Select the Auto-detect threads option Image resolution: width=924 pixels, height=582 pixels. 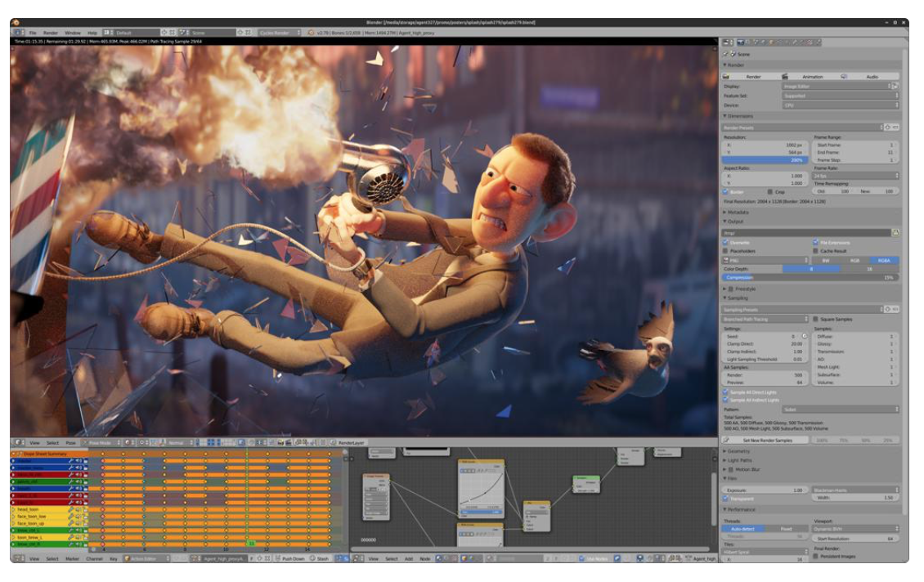click(743, 529)
